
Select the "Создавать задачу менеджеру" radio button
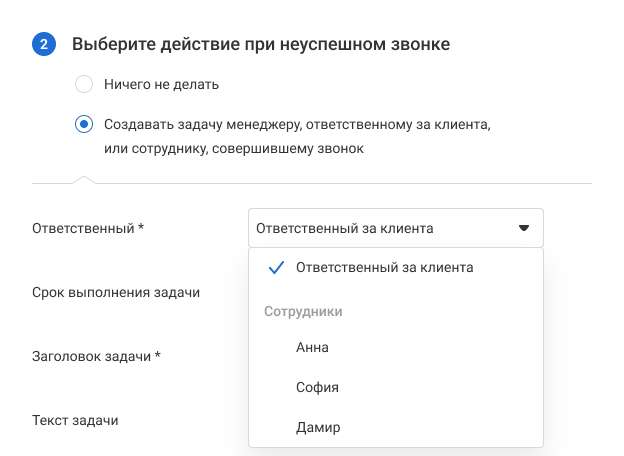click(84, 125)
